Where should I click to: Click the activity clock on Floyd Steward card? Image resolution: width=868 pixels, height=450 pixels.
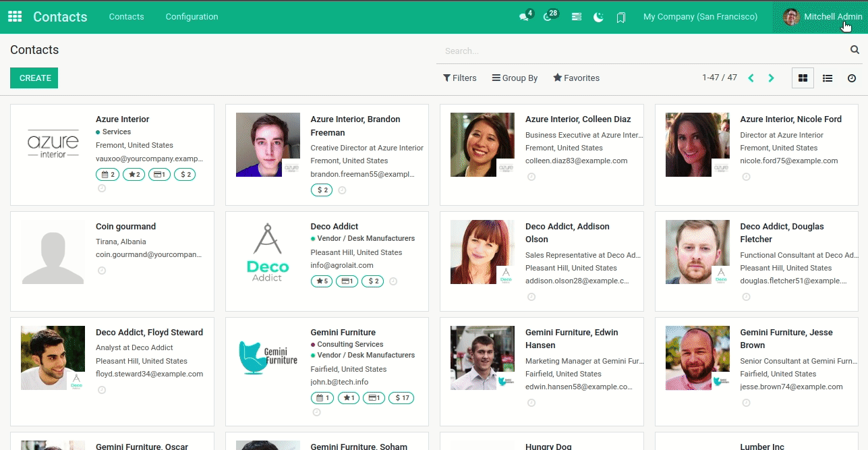click(x=102, y=390)
